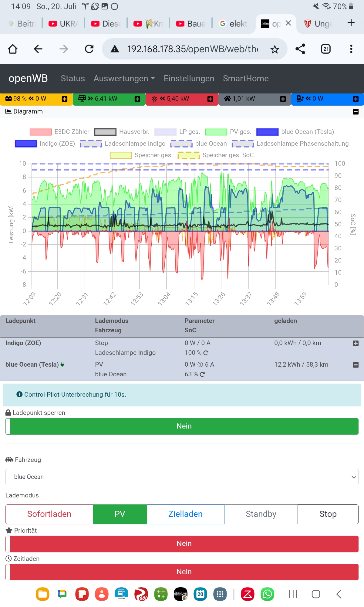Viewport: 364px width, 607px height.
Task: Toggle the Zeitladen switch
Action: (182, 572)
